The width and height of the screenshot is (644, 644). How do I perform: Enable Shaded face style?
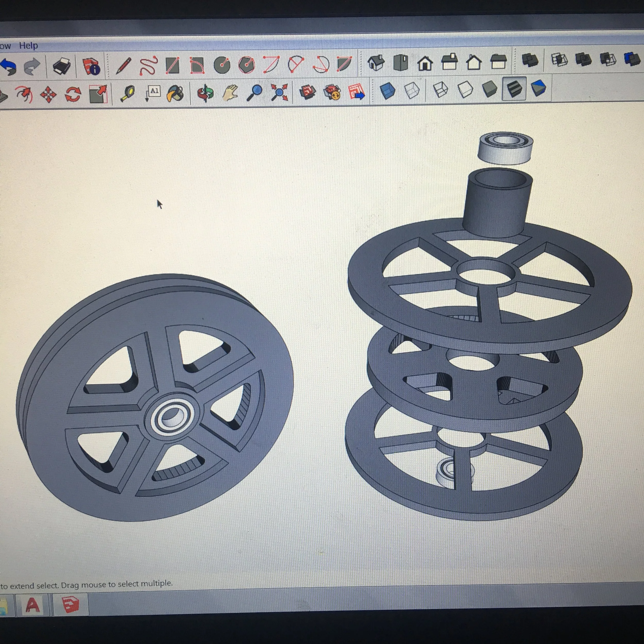tap(490, 89)
